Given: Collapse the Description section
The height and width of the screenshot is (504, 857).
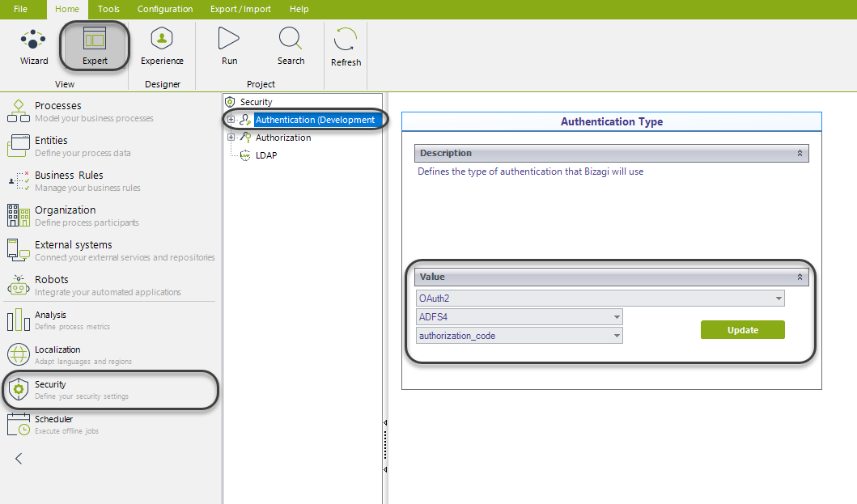Looking at the screenshot, I should coord(800,153).
